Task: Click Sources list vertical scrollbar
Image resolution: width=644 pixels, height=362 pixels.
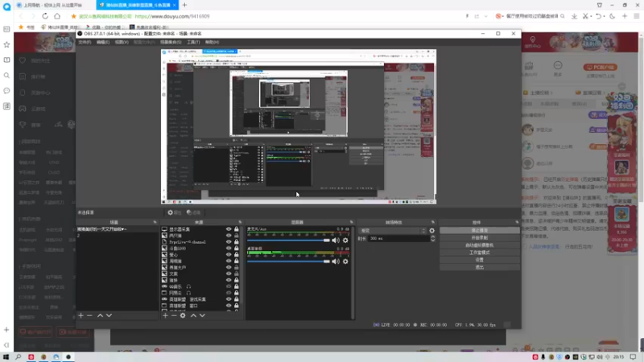Action: point(242,269)
